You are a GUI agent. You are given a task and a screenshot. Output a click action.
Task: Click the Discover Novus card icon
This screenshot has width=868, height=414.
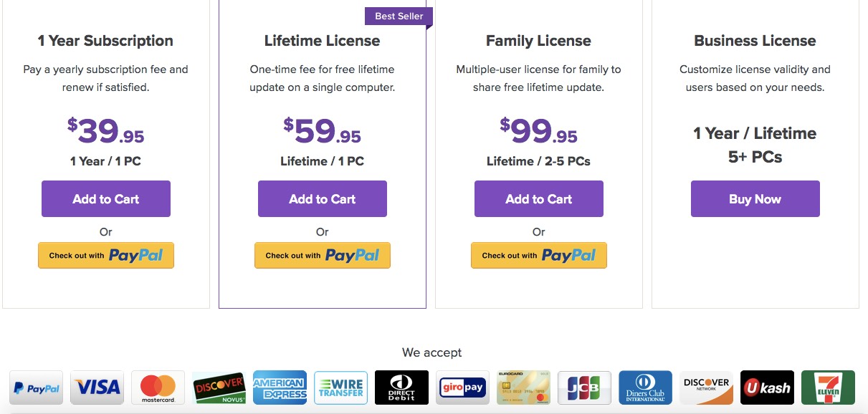pos(219,387)
